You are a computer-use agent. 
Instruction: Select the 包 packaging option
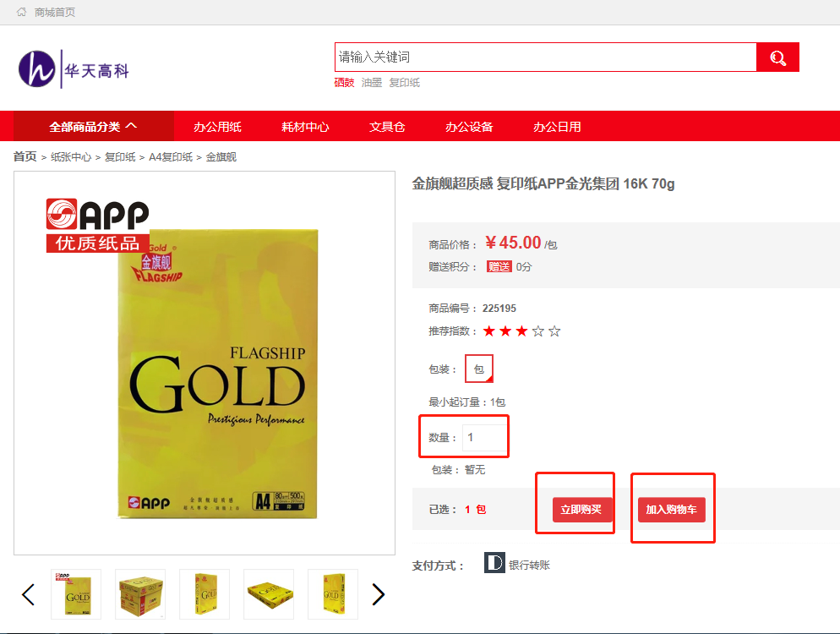[479, 369]
